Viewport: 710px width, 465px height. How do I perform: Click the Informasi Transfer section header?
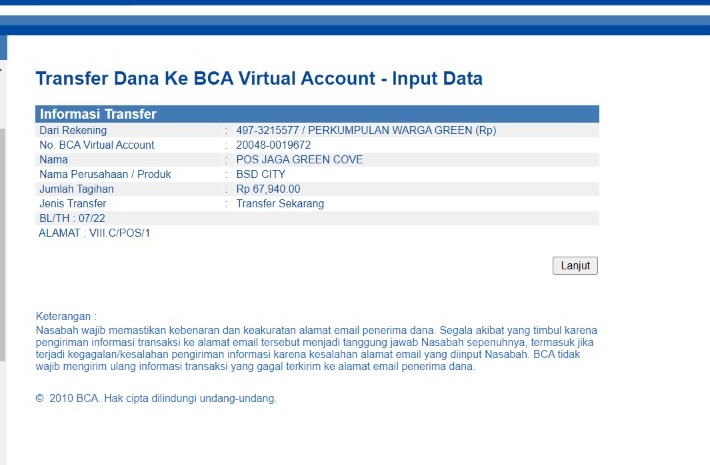coord(98,114)
